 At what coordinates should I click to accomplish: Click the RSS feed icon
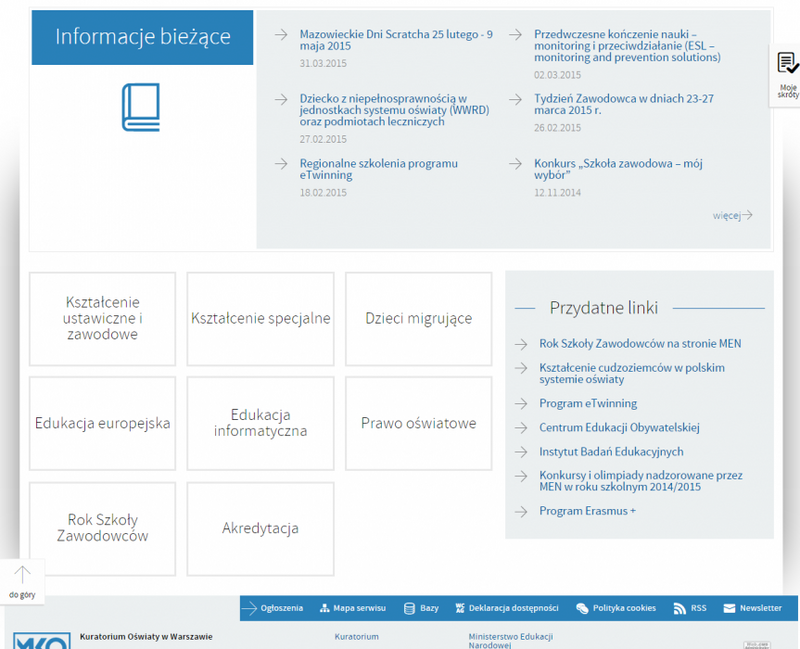point(679,608)
